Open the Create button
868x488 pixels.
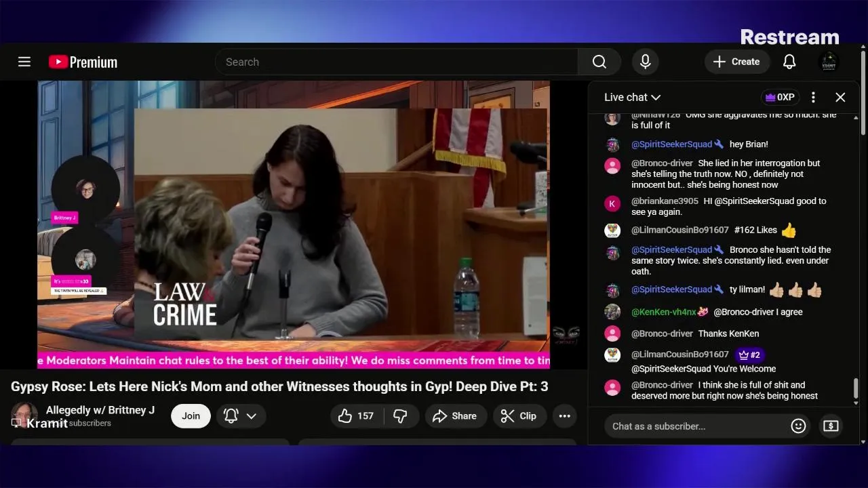point(737,62)
